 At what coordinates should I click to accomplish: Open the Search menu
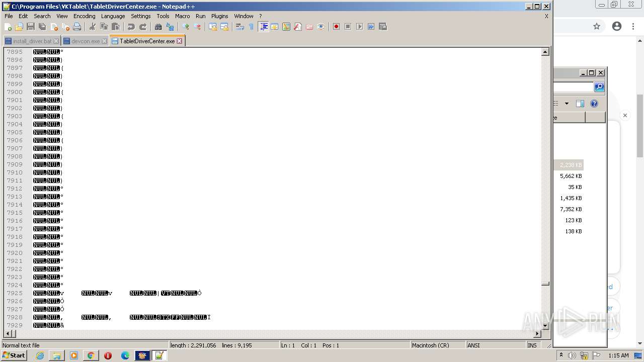coord(42,16)
